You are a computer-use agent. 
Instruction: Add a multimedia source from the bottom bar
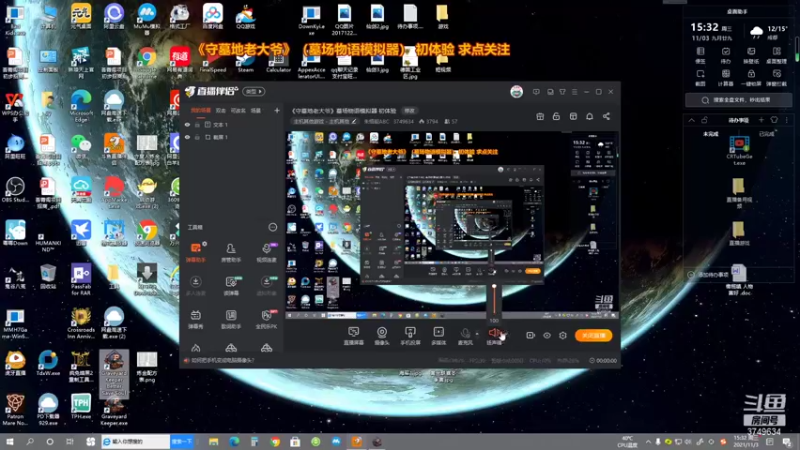coord(439,336)
